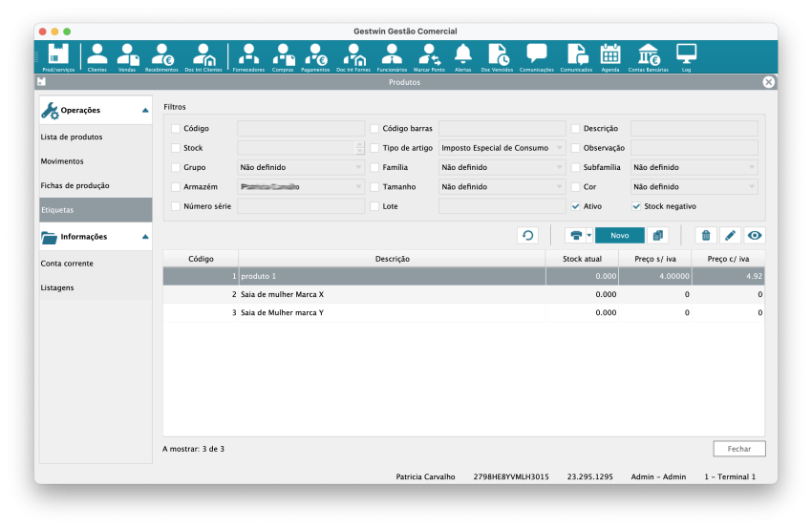Click the refresh list icon
Image resolution: width=812 pixels, height=529 pixels.
pyautogui.click(x=527, y=235)
